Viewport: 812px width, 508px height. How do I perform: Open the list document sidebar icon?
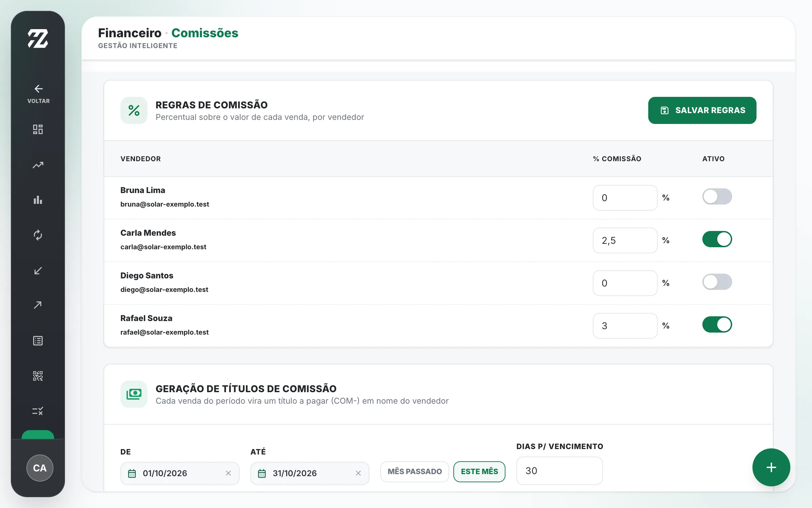point(38,341)
